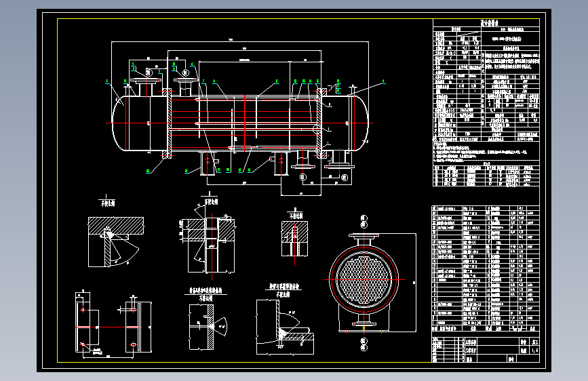588x381 pixels.
Task: Click the left elliptical head of the vessel
Action: tap(119, 123)
